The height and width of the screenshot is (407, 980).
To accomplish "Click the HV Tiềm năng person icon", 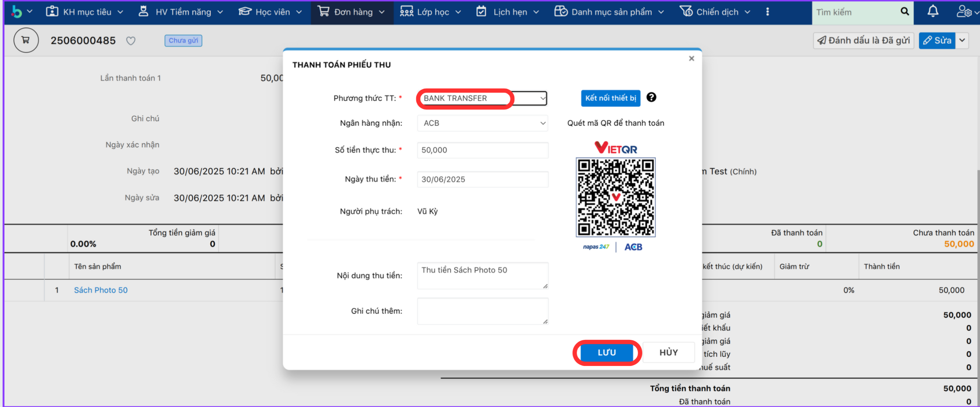I will click(x=144, y=11).
